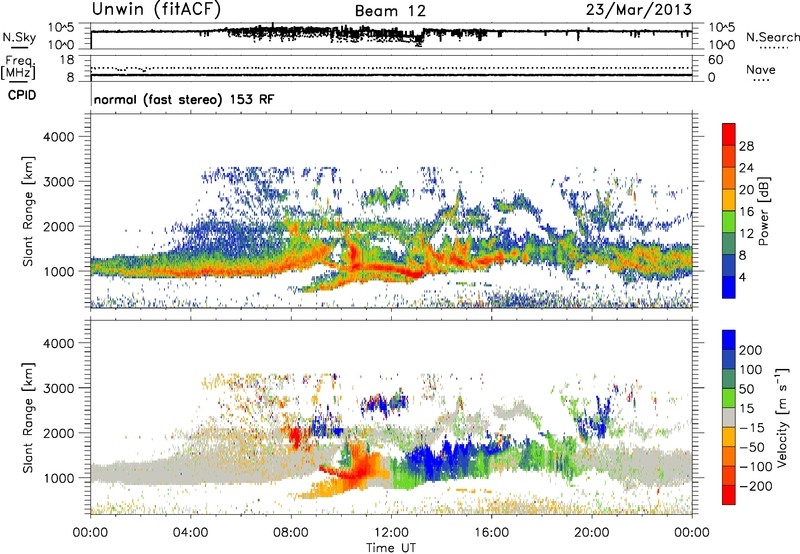Viewport: 800px width, 554px height.
Task: Pick the green Velocity segment between 15 and 50
Action: coord(729,399)
